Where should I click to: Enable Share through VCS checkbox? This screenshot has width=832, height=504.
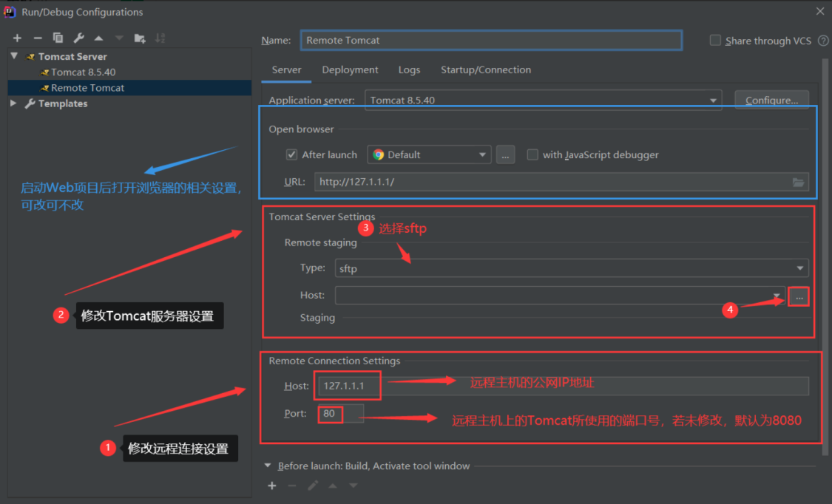715,41
